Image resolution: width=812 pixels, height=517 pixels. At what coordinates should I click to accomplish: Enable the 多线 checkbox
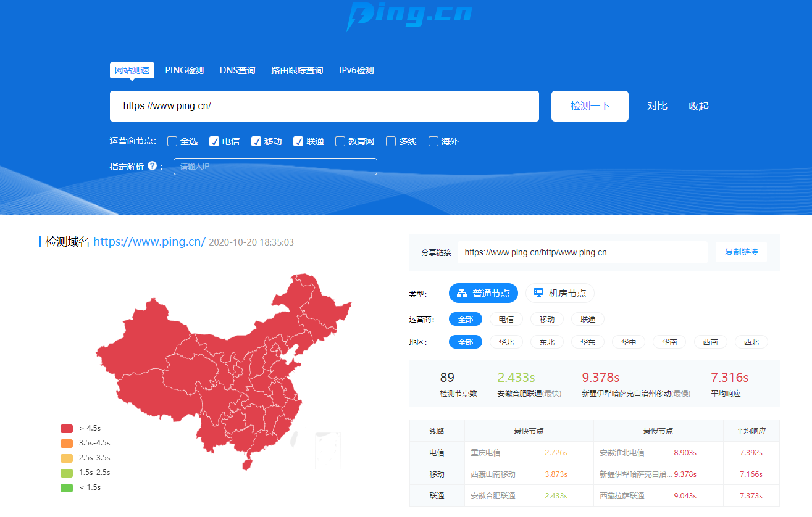(391, 141)
